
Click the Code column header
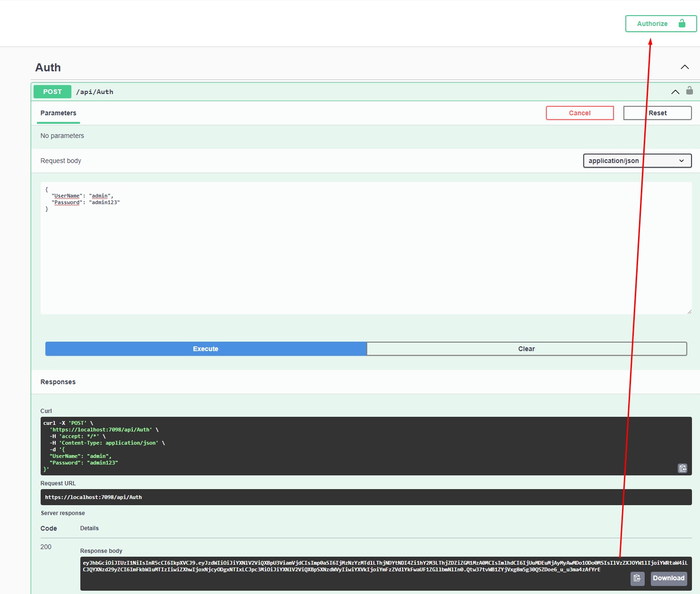49,528
